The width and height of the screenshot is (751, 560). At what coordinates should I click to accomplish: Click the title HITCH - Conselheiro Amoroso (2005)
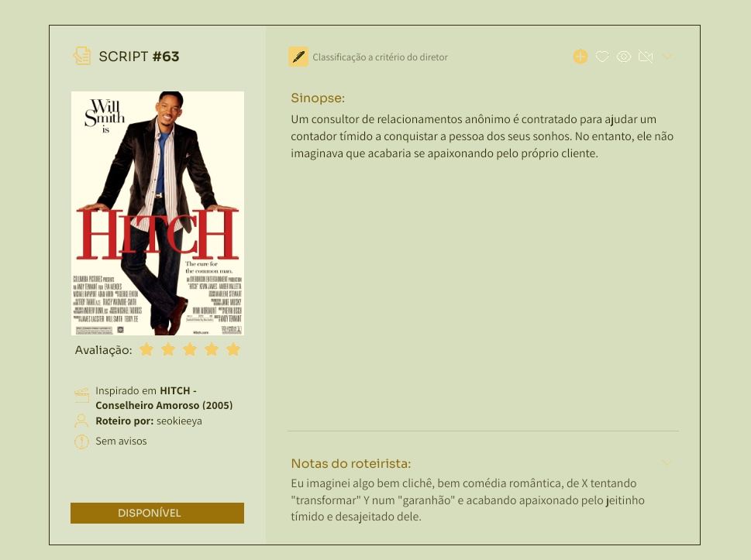click(x=164, y=398)
